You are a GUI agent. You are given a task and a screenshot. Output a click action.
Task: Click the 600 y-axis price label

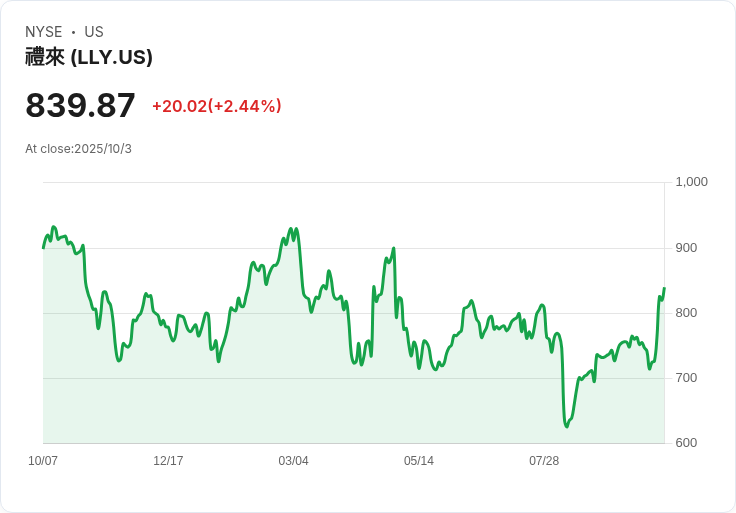coord(686,443)
